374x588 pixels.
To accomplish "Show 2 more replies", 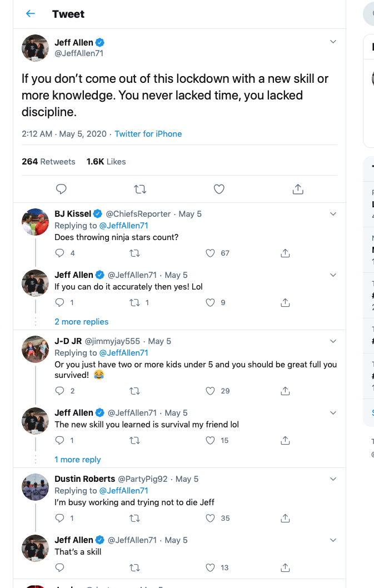I will [x=81, y=322].
